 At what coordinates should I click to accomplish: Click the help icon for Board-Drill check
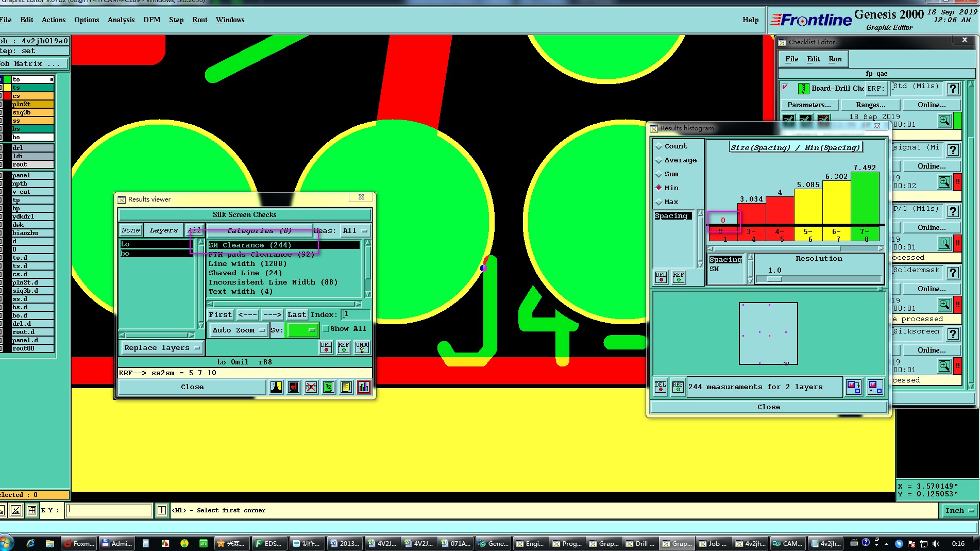[x=953, y=88]
